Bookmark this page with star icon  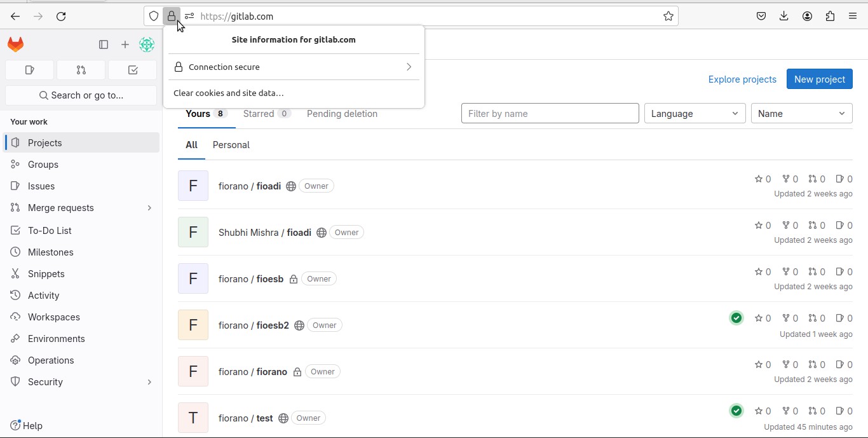coord(668,17)
